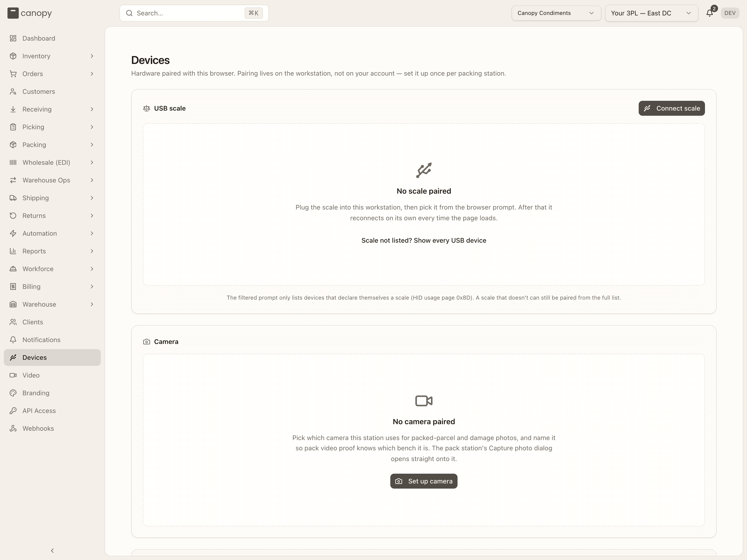This screenshot has height=560, width=747.
Task: Click the ⌘K shortcut badge
Action: (253, 13)
